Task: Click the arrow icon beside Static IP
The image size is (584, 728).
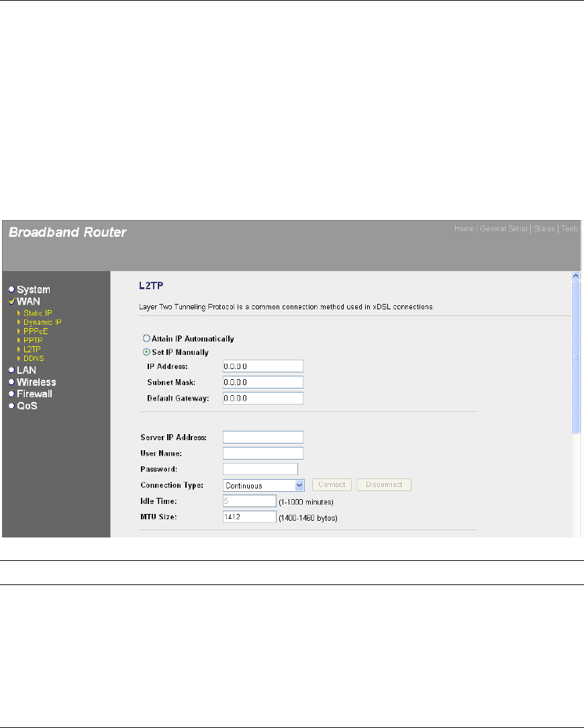Action: coord(19,313)
